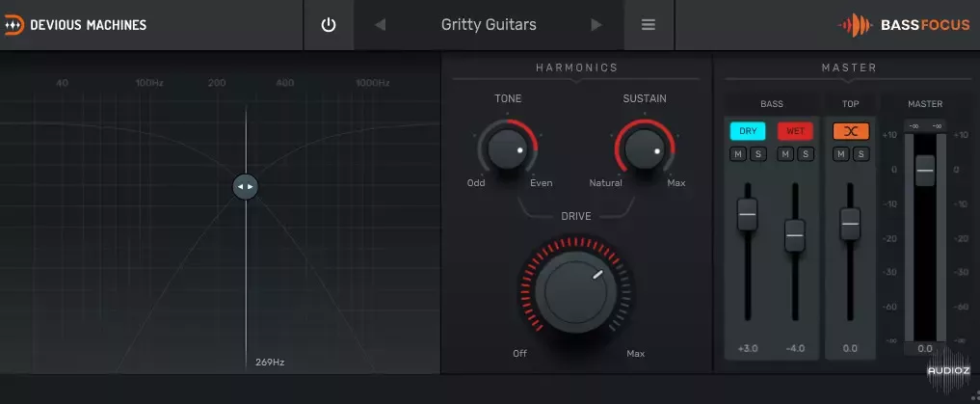Click the TOP channel header
The width and height of the screenshot is (980, 404).
tap(851, 104)
